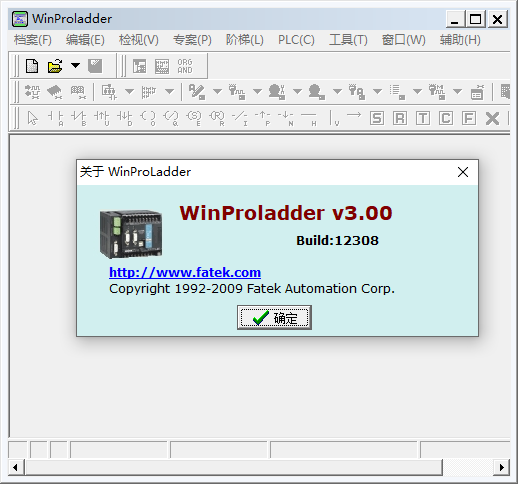Click the PLC device image

(x=131, y=234)
